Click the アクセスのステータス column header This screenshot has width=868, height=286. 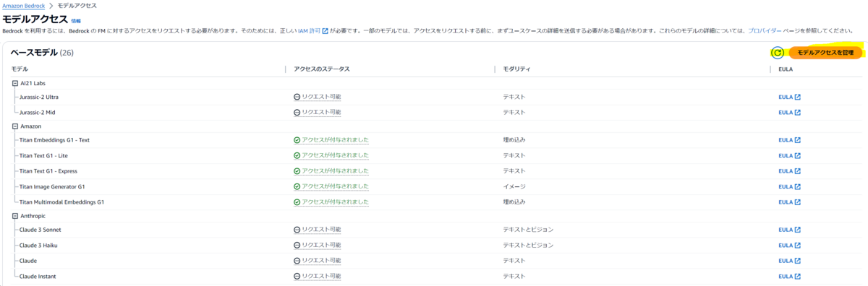pos(322,69)
